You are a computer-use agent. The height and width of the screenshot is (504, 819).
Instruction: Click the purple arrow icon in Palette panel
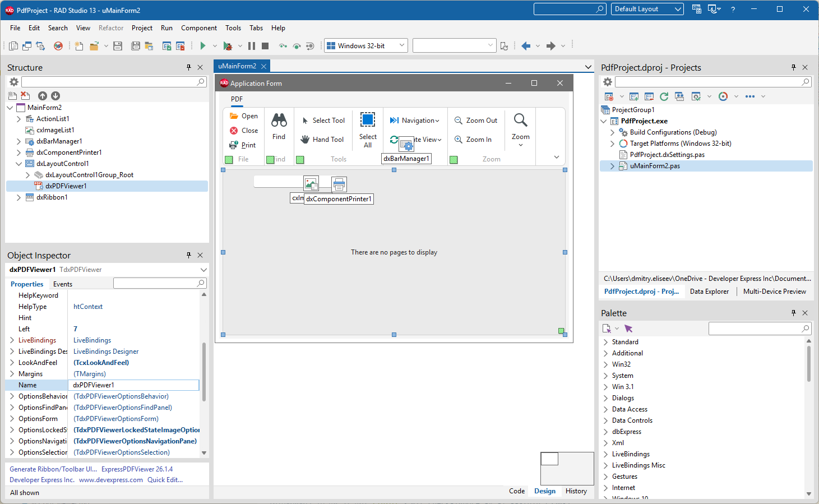pos(628,329)
